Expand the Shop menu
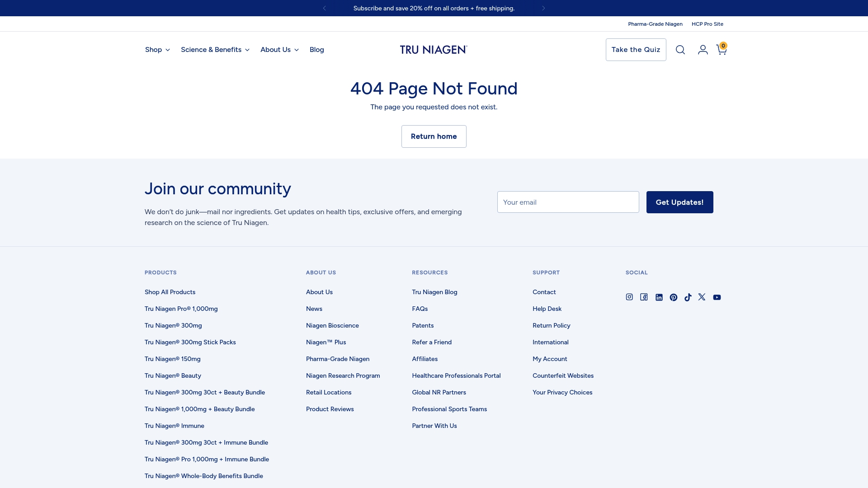 [x=157, y=50]
